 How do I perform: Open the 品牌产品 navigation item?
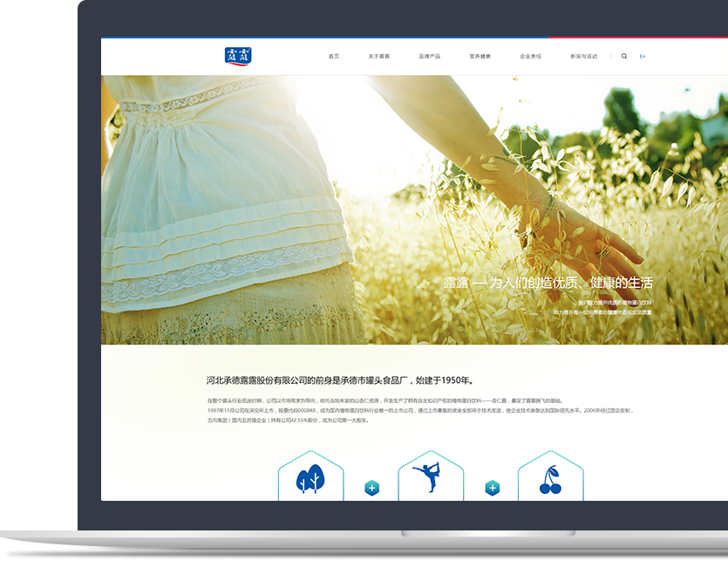click(429, 57)
